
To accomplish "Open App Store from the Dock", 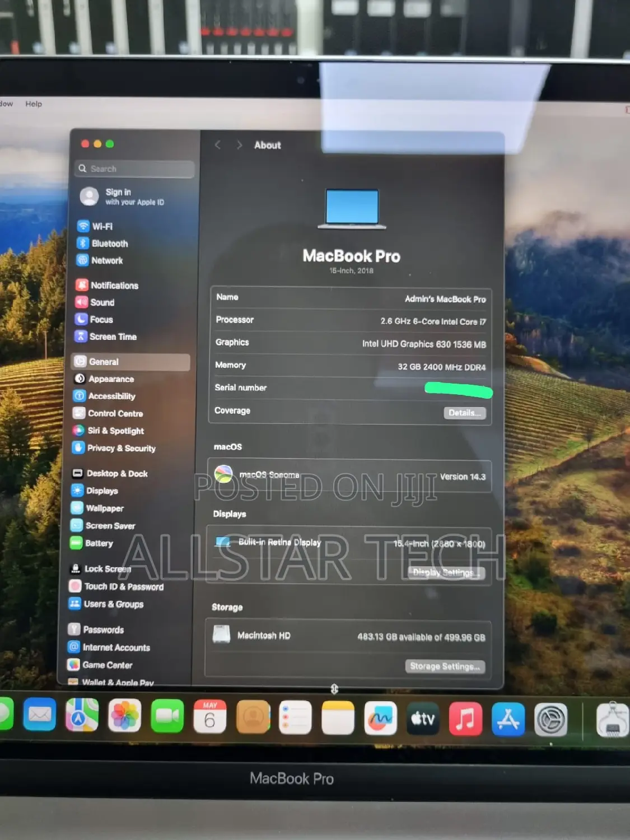I will coord(508,720).
